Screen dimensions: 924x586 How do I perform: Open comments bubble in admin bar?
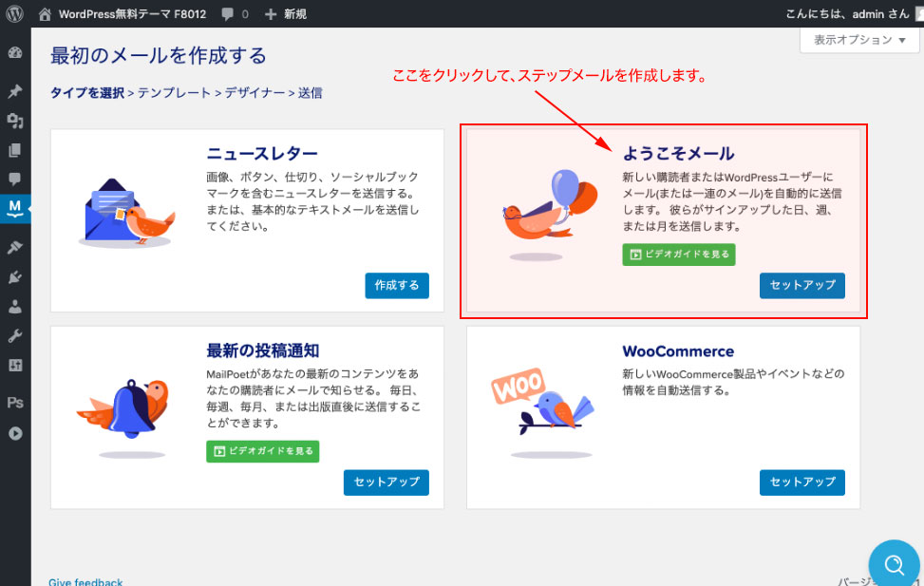pyautogui.click(x=235, y=14)
